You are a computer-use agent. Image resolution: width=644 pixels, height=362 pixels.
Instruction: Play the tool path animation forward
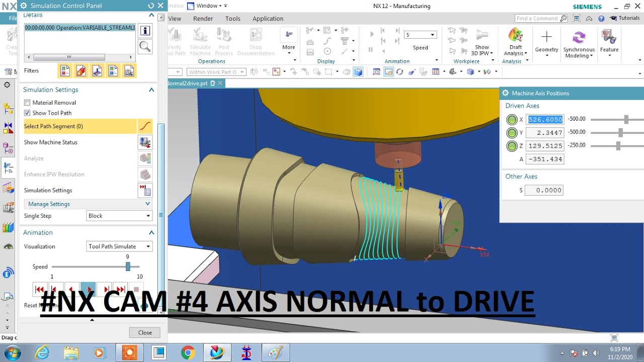pyautogui.click(x=88, y=289)
